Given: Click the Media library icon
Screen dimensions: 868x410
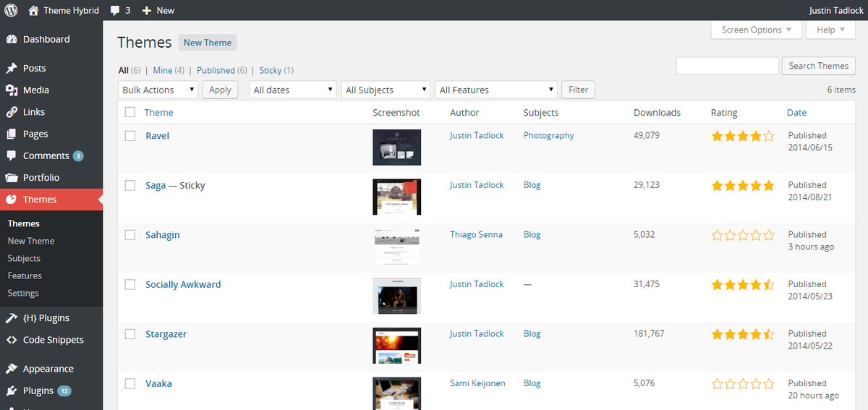Looking at the screenshot, I should [12, 90].
